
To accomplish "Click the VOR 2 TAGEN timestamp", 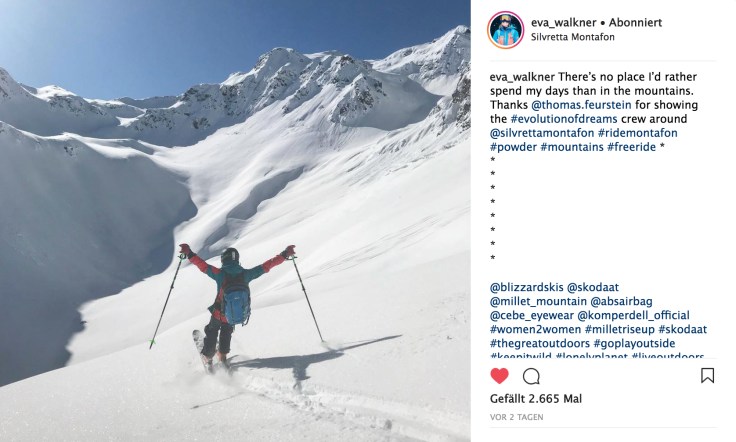I will [516, 417].
